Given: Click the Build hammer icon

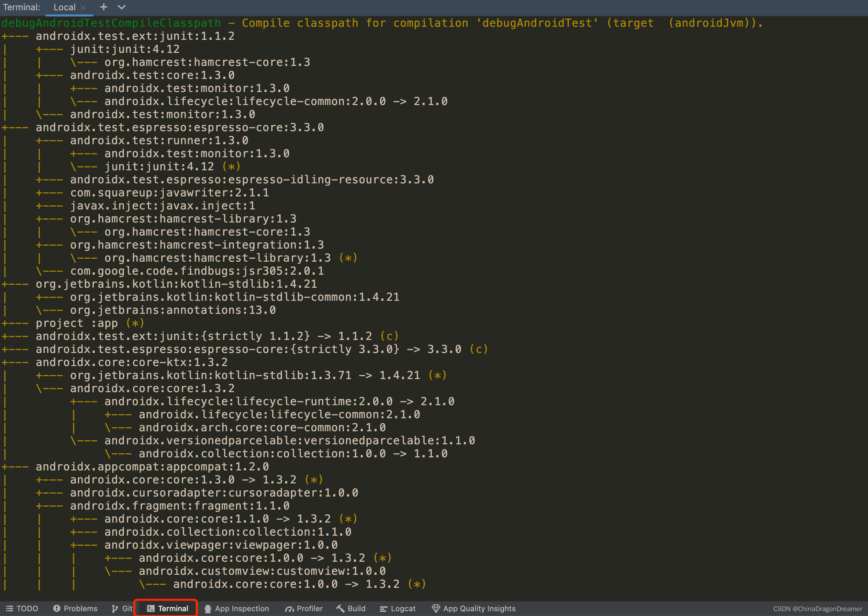Looking at the screenshot, I should point(341,608).
